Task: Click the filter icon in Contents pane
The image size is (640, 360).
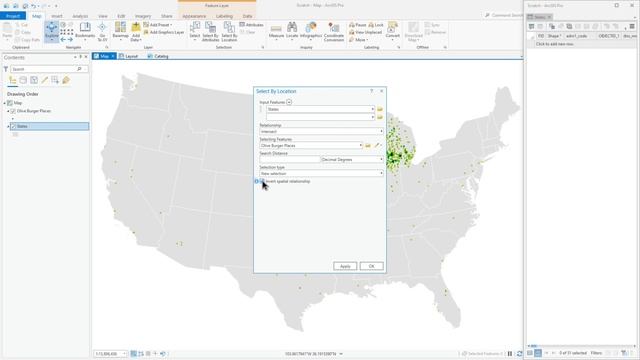Action: (x=6, y=69)
